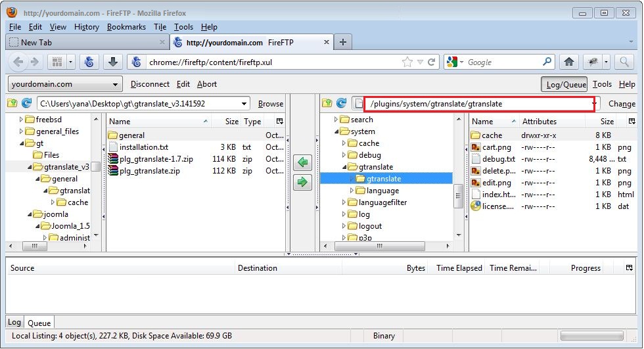Click the FireFTP toolbar icon
The image size is (644, 349).
click(89, 62)
